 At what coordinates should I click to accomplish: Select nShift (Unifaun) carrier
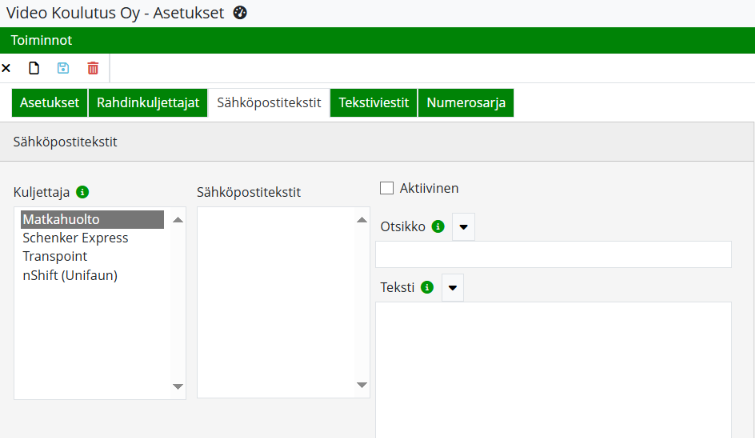[70, 274]
